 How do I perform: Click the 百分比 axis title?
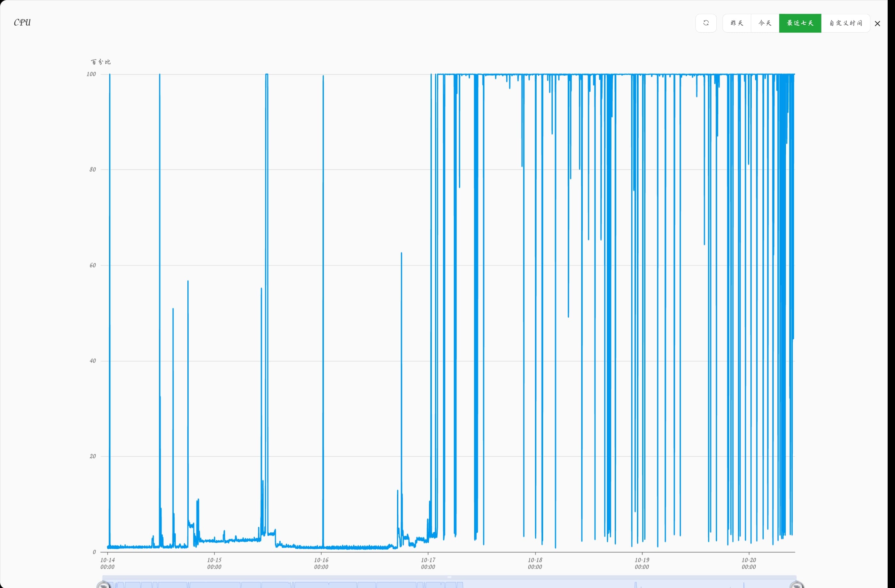click(x=101, y=62)
